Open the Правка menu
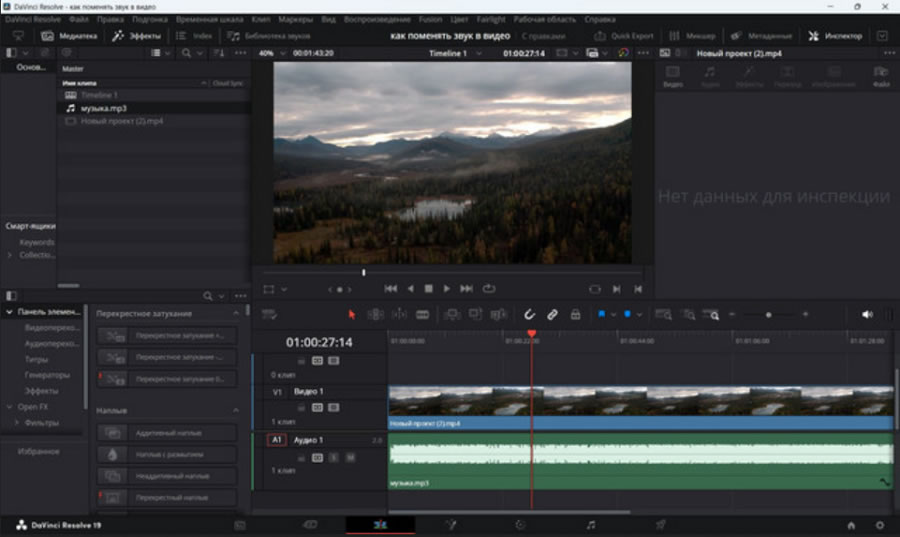The width and height of the screenshot is (900, 537). [110, 19]
